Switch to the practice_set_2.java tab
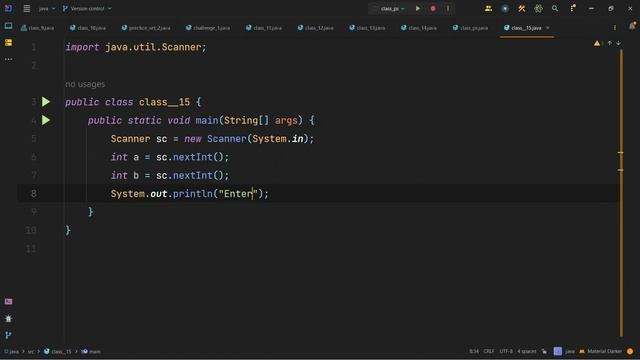 point(146,28)
